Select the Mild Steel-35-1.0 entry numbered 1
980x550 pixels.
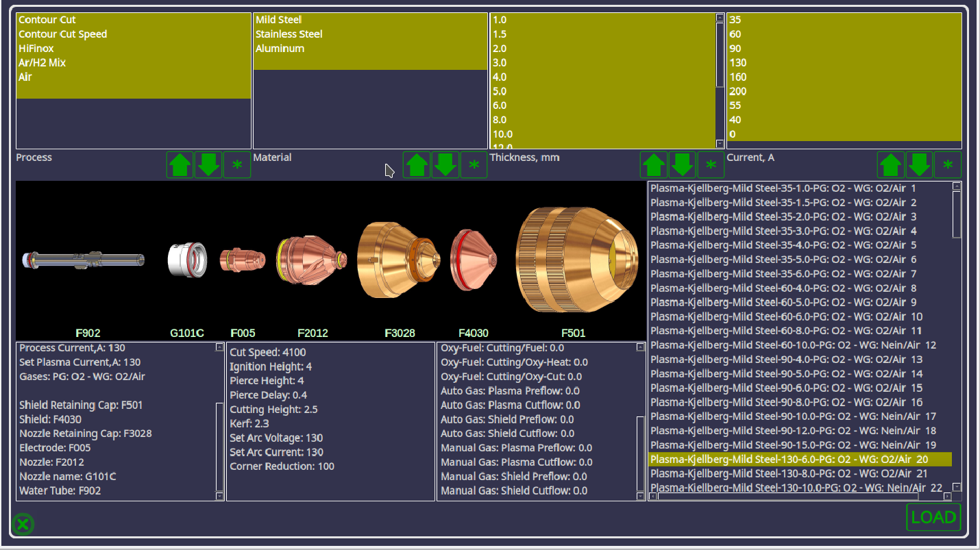pyautogui.click(x=783, y=188)
